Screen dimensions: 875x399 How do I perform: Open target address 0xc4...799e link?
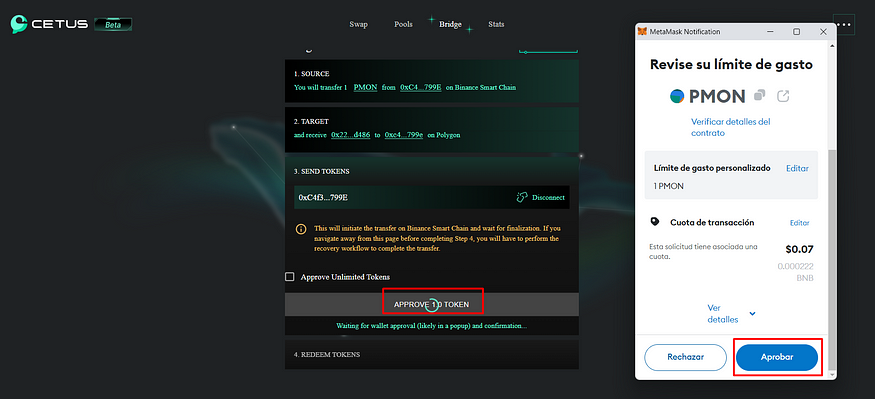(403, 135)
